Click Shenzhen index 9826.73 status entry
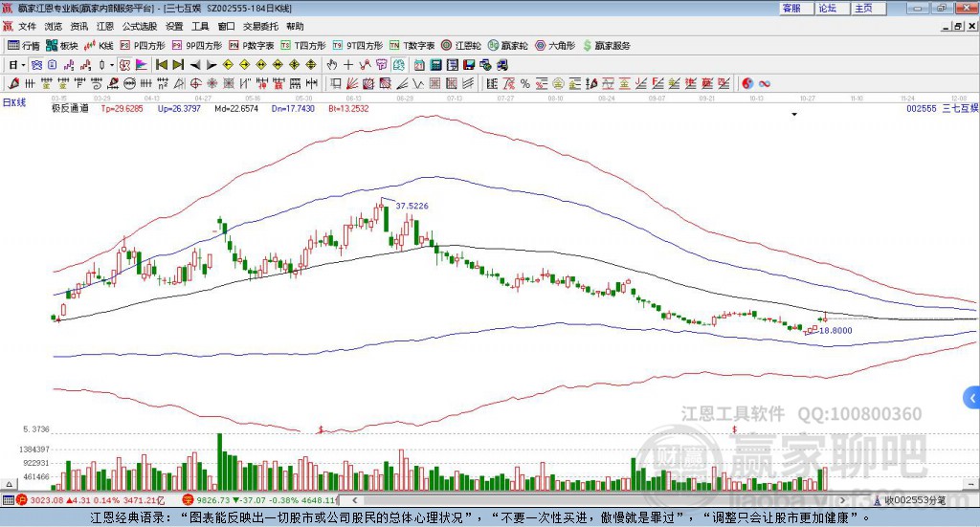 260,500
